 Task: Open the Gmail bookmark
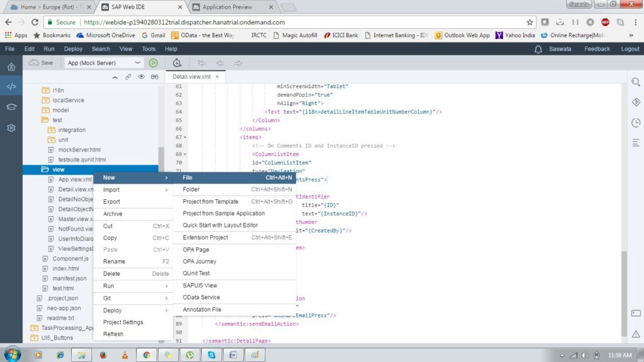pos(153,35)
